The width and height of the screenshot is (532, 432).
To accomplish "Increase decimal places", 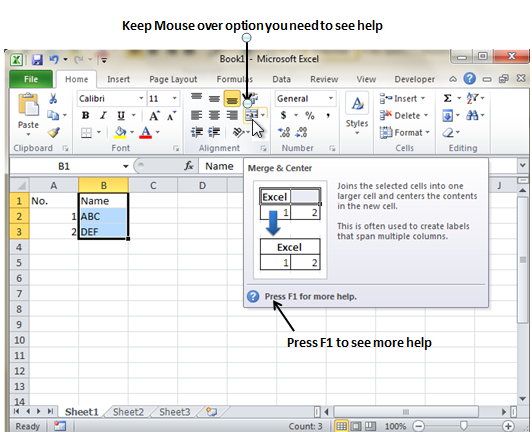I will click(284, 132).
